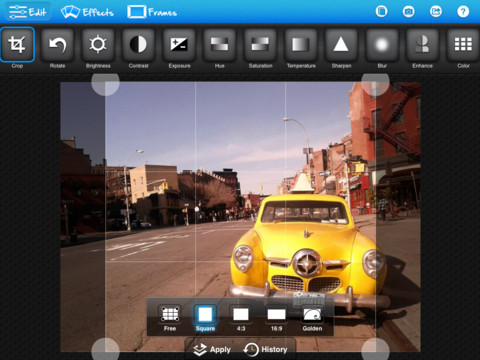Apply the crop with Apply button
Image resolution: width=480 pixels, height=360 pixels.
(x=212, y=349)
